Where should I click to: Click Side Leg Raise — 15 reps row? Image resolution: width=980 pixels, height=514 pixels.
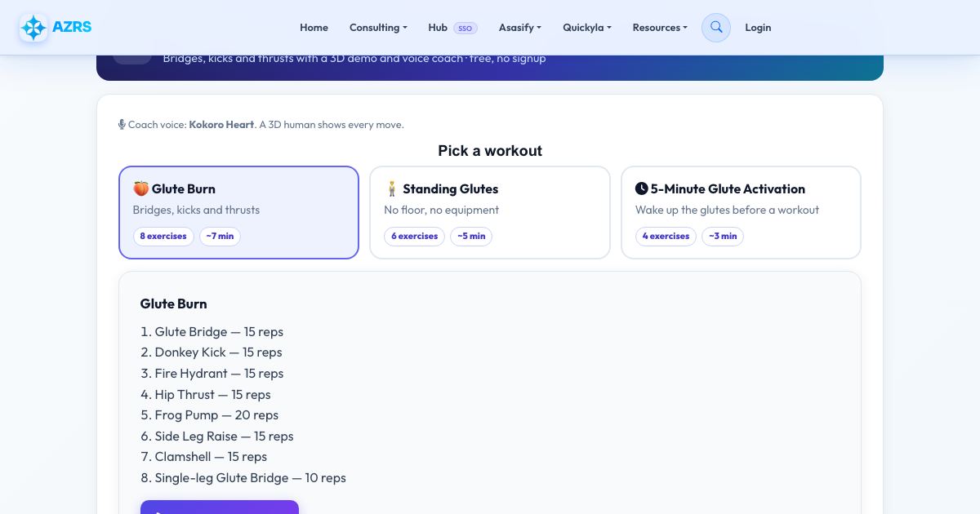tap(224, 436)
